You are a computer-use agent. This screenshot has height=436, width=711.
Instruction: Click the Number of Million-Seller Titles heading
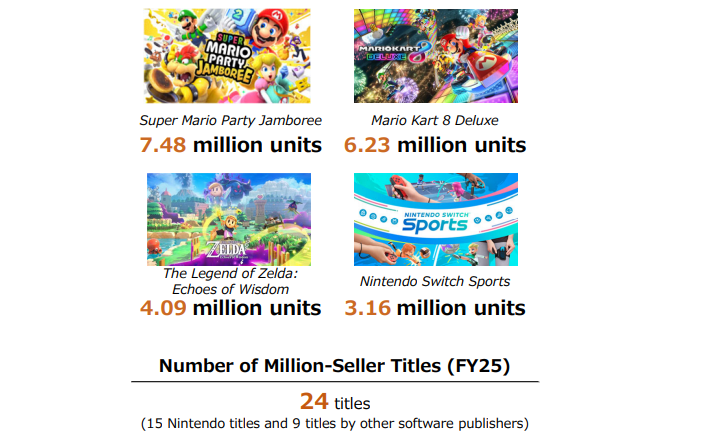pos(335,366)
